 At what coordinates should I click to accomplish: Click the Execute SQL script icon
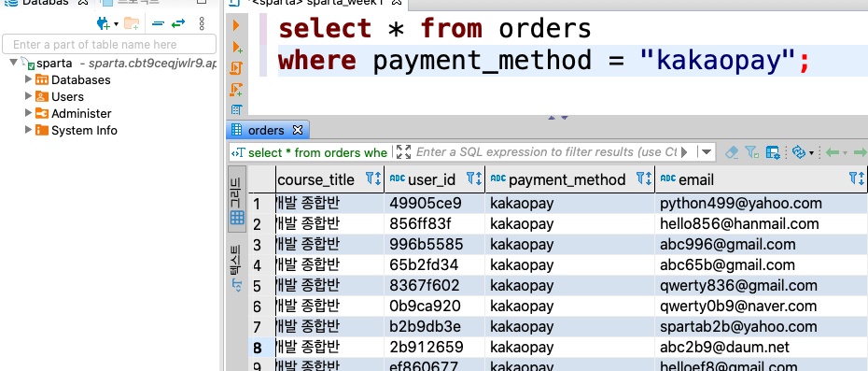tap(236, 68)
